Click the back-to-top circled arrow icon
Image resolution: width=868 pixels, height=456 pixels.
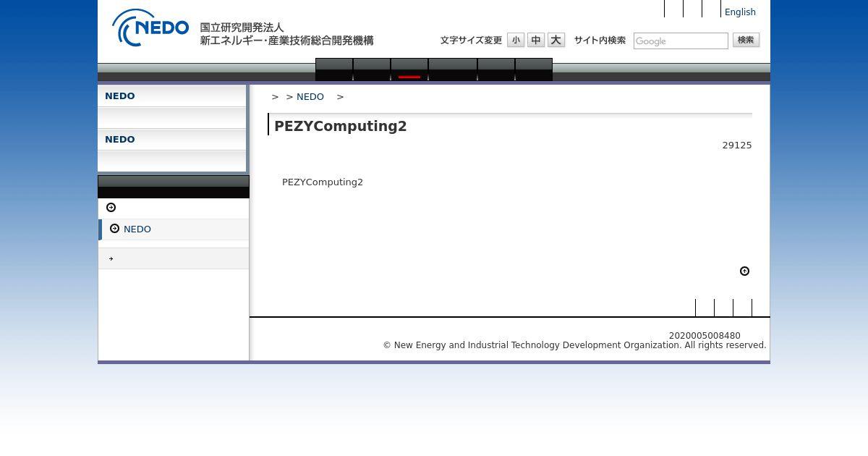(x=744, y=271)
